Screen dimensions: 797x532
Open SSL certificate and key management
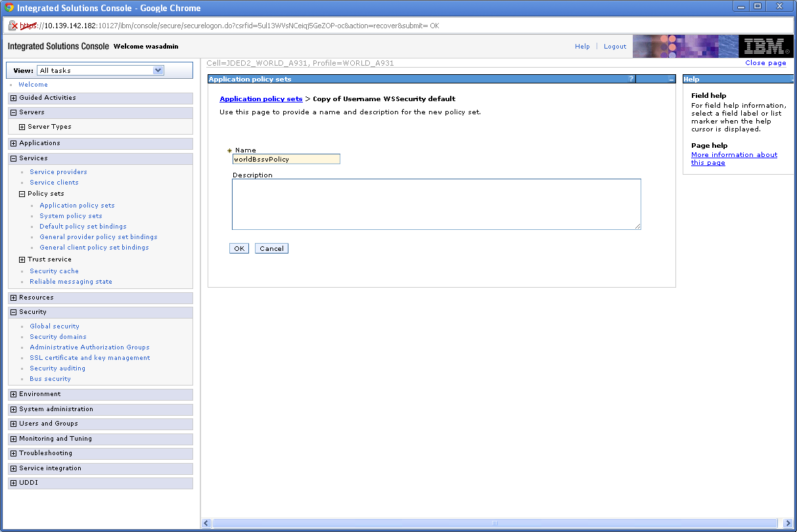click(90, 358)
